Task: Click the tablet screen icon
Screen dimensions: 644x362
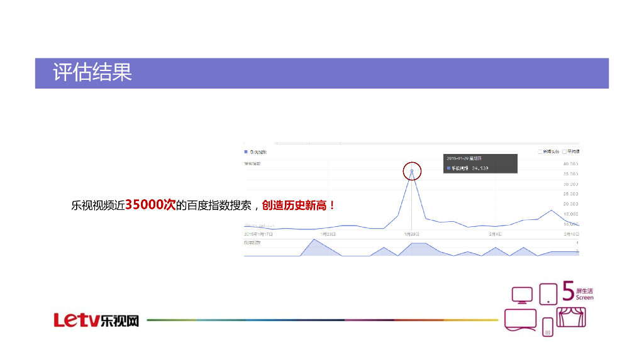Action: tap(548, 294)
